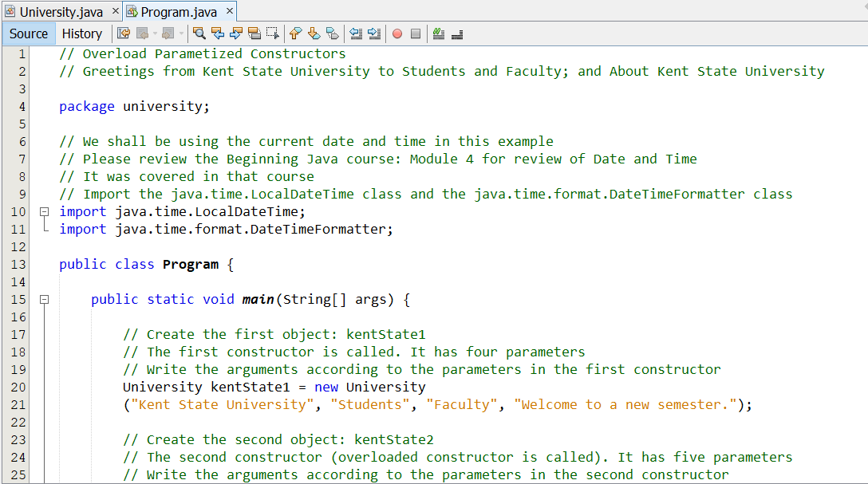This screenshot has width=868, height=484.
Task: Click 'new' keyword on line 20
Action: 326,388
